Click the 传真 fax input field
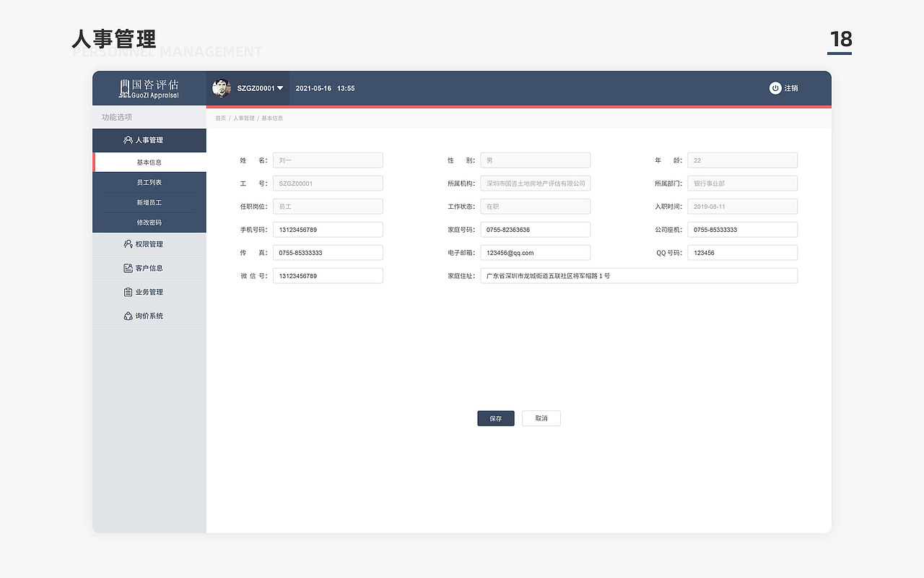The width and height of the screenshot is (924, 578). pos(328,253)
